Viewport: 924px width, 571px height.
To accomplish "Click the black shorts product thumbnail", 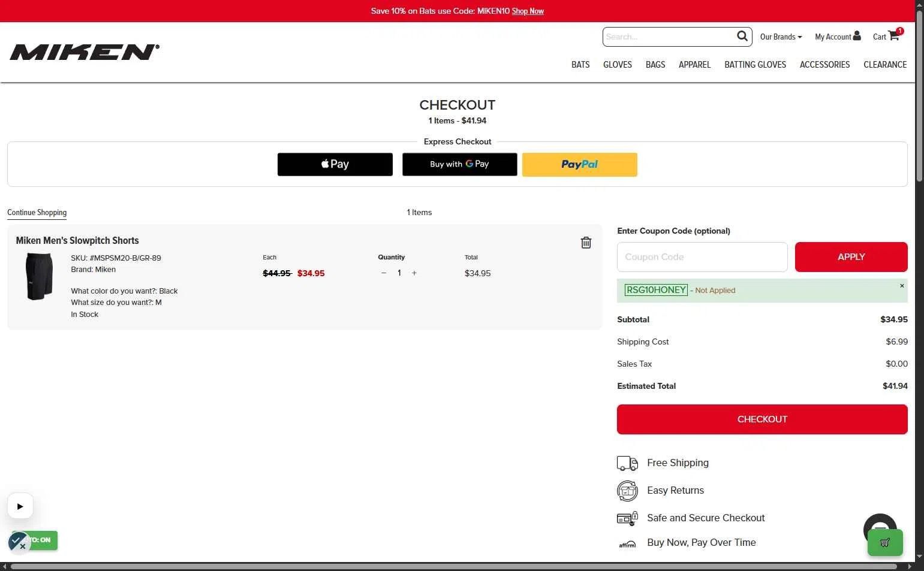I will coord(40,276).
